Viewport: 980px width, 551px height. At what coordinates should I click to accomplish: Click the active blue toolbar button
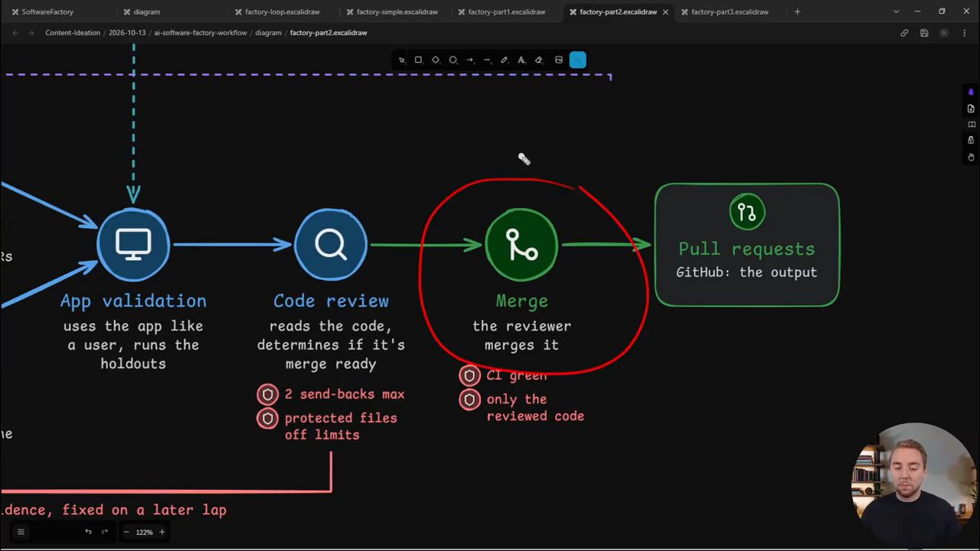(578, 60)
